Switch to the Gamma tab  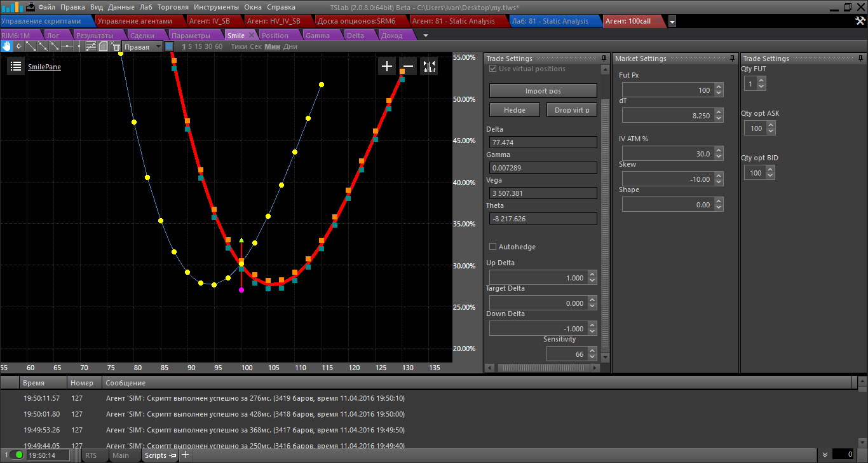pyautogui.click(x=318, y=36)
